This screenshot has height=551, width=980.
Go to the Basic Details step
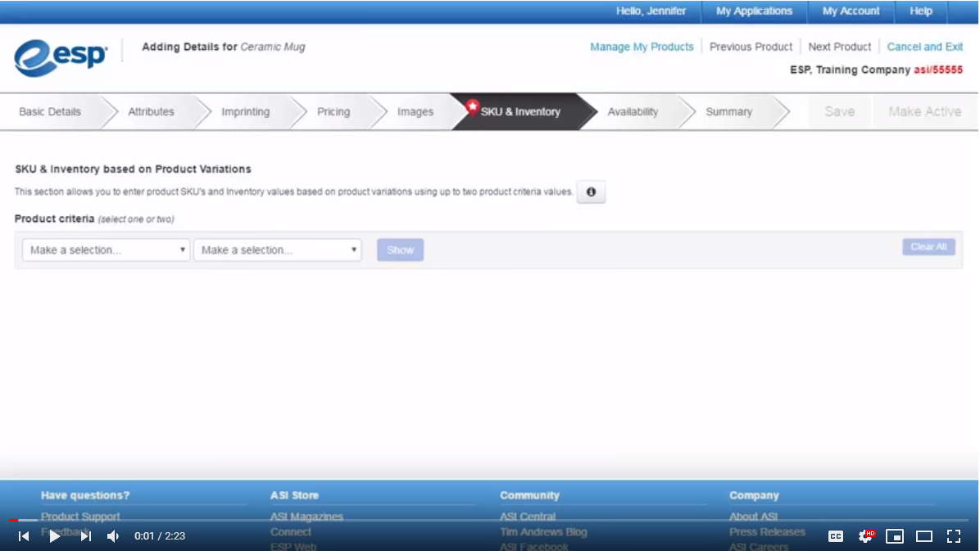pyautogui.click(x=50, y=112)
